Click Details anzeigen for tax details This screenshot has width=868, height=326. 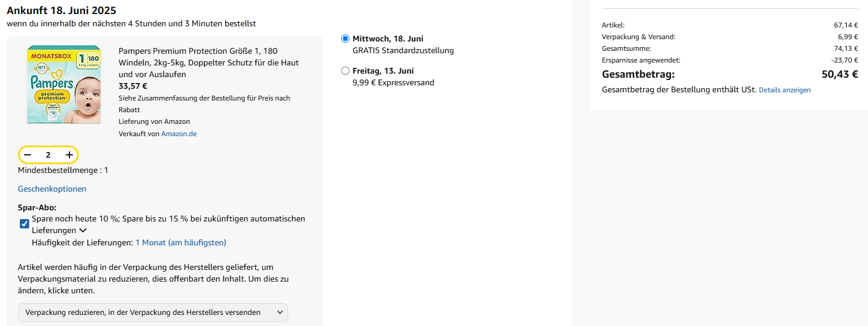pyautogui.click(x=785, y=90)
